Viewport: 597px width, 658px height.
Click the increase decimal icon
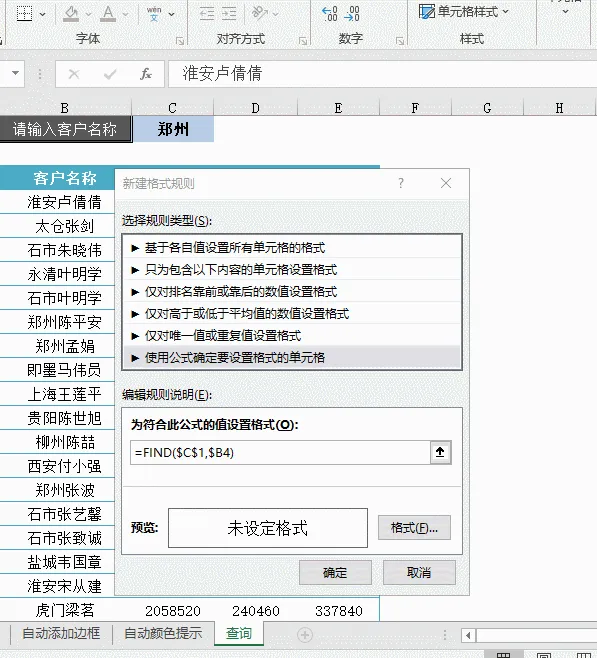(330, 13)
